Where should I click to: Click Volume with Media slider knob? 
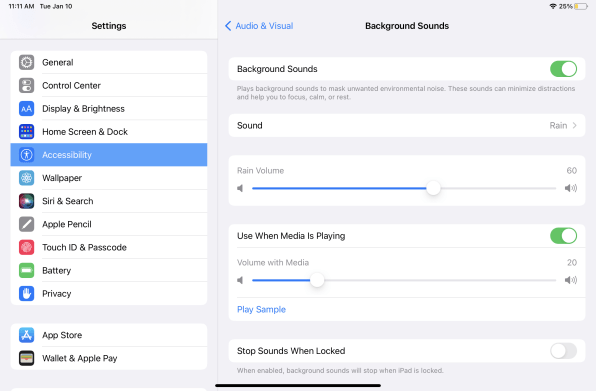point(317,280)
